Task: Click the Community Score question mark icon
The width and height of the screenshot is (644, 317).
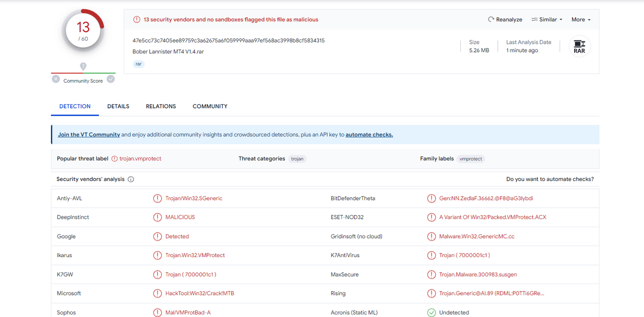Action: click(83, 66)
